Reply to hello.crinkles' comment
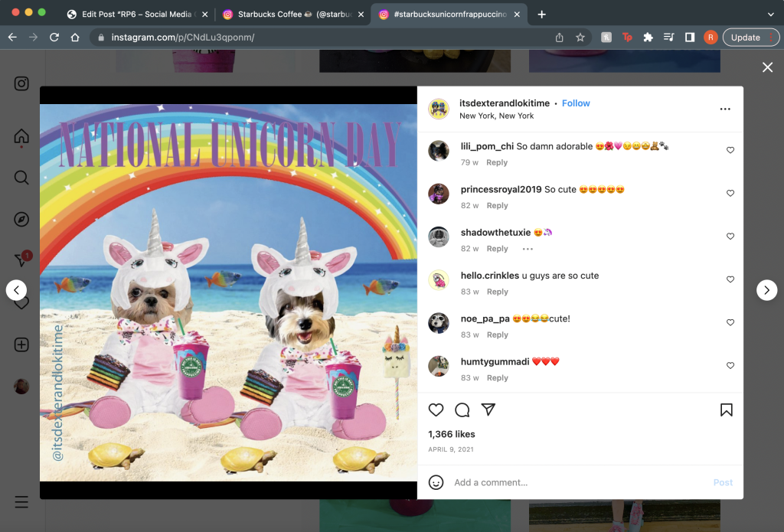This screenshot has height=532, width=784. [497, 292]
